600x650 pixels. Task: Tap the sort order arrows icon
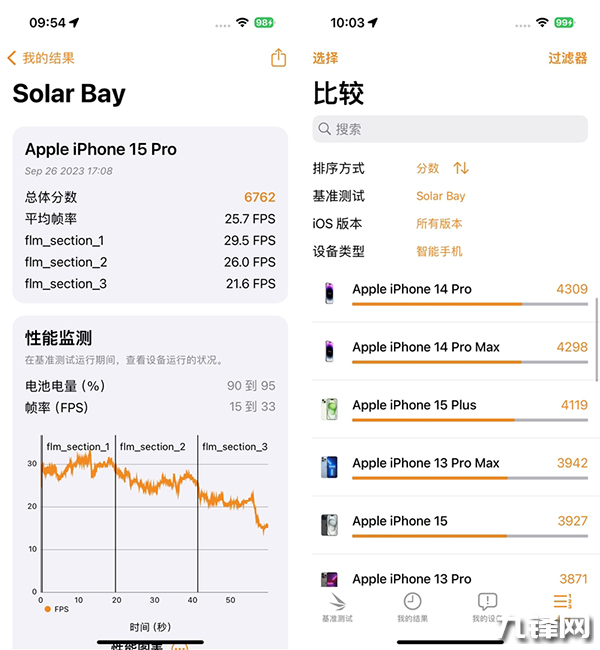(461, 168)
